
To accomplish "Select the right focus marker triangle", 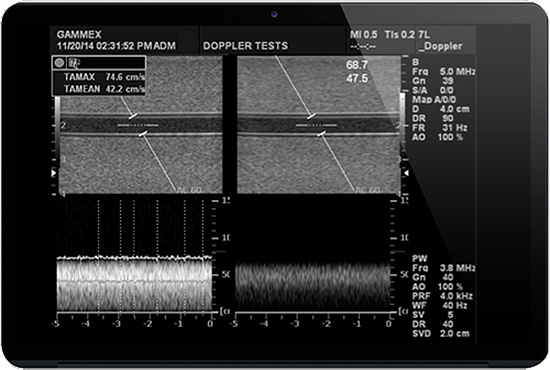I will [x=406, y=173].
